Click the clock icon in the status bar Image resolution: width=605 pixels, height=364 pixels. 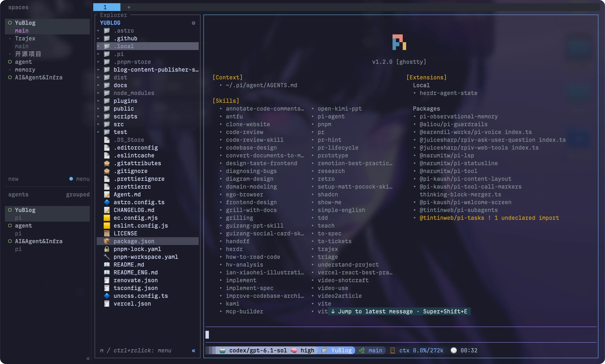454,350
